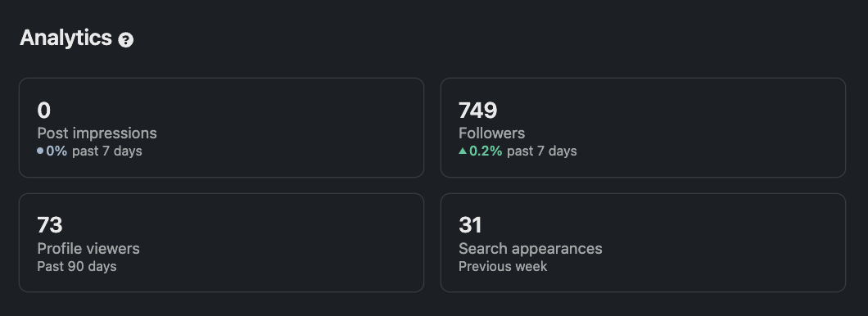Click the 0% impressions change percentage
The height and width of the screenshot is (316, 868).
[57, 151]
